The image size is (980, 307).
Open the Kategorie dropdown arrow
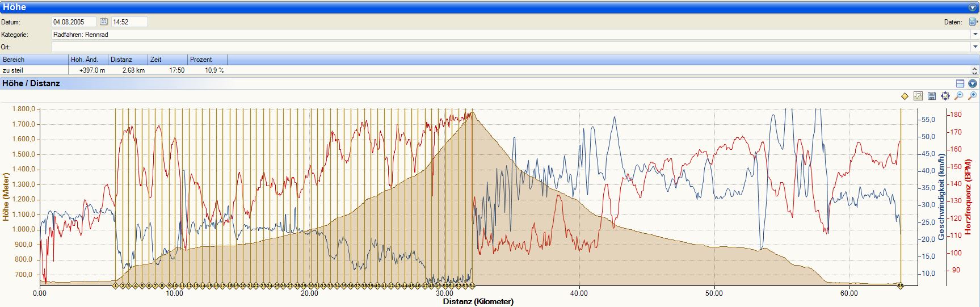point(975,35)
